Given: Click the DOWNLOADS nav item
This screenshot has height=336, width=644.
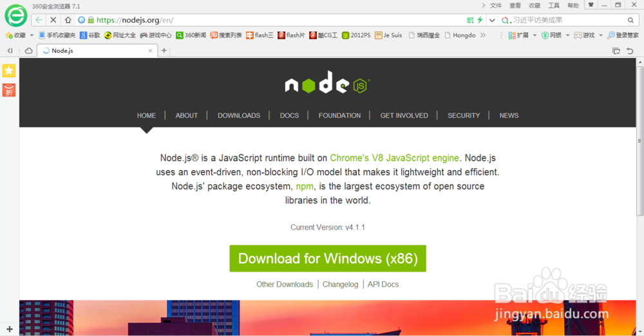Looking at the screenshot, I should tap(239, 115).
